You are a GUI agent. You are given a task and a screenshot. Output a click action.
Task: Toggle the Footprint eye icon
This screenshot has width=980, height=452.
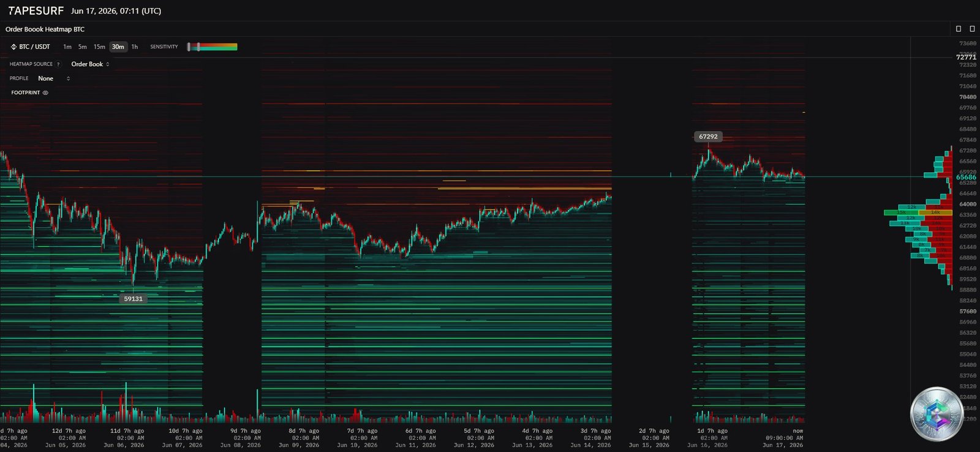[45, 92]
